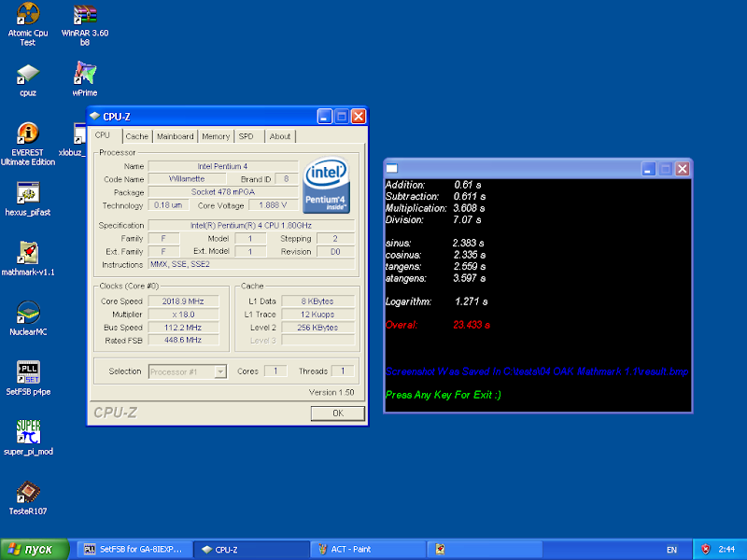Switch to ACT - Paint taskbar window
Viewport: 747px width, 560px height.
pyautogui.click(x=368, y=549)
